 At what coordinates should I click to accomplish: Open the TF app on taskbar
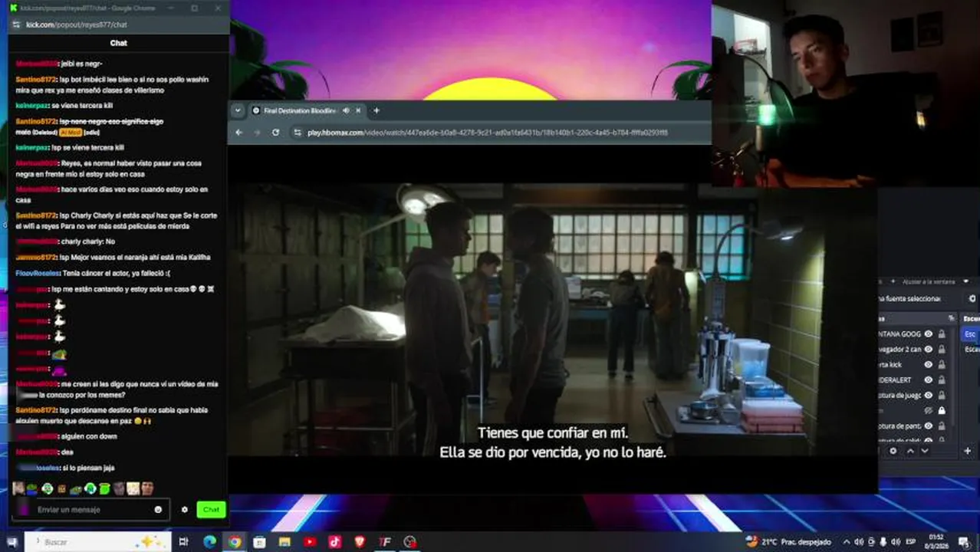[x=385, y=542]
